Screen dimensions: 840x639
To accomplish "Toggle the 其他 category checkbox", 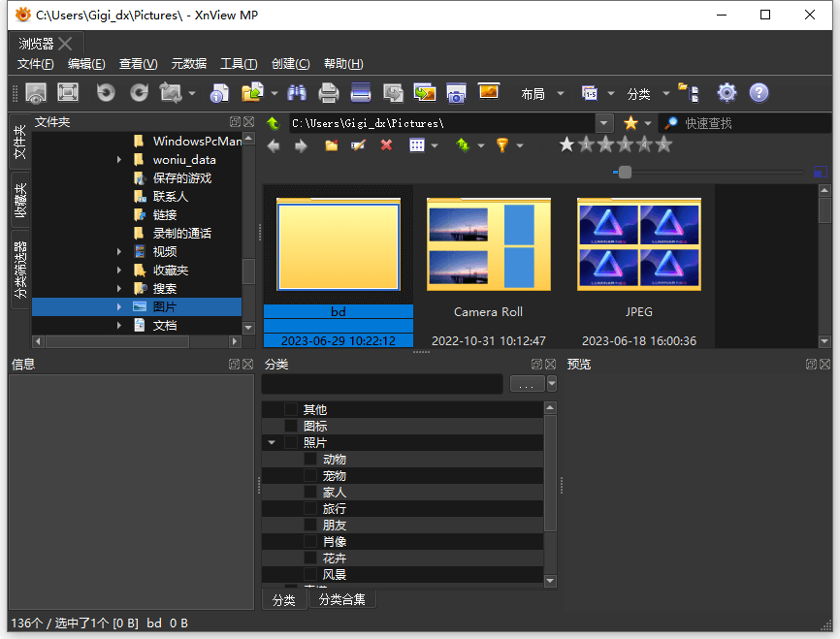I will (x=291, y=409).
